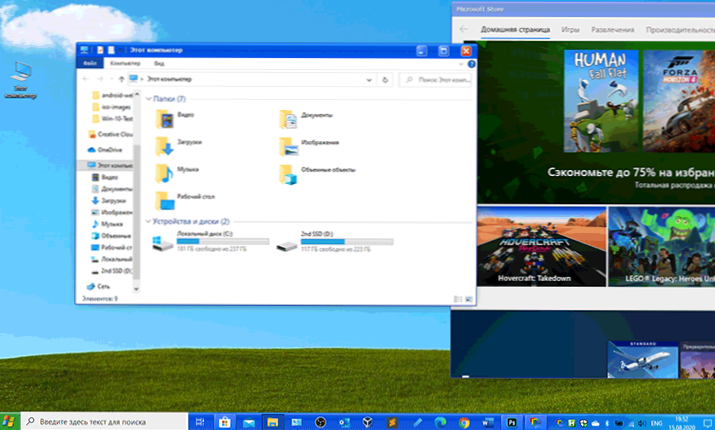The height and width of the screenshot is (430, 715).
Task: Open LEGO Legacy: Heroes tile
Action: [662, 246]
